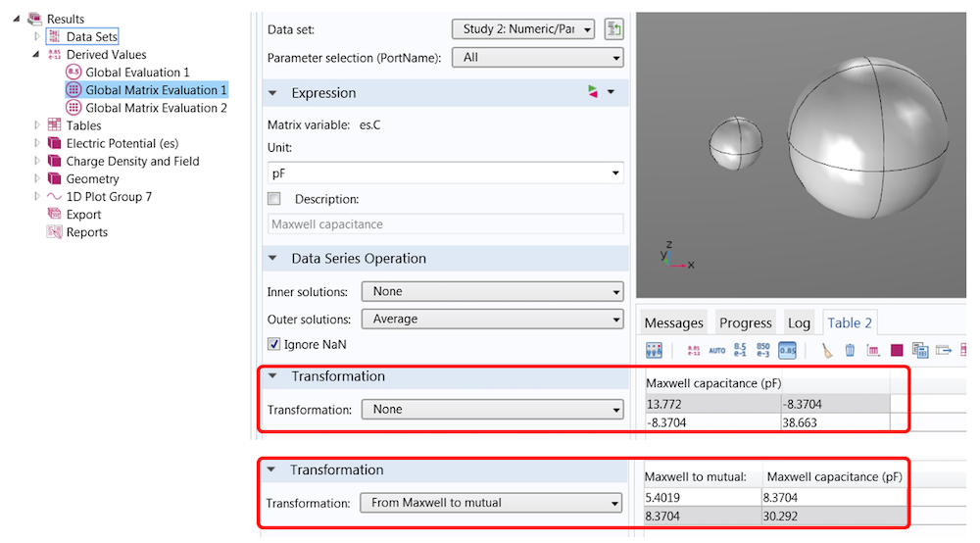Viewport: 980px width, 543px height.
Task: Open the Export node
Action: [83, 215]
